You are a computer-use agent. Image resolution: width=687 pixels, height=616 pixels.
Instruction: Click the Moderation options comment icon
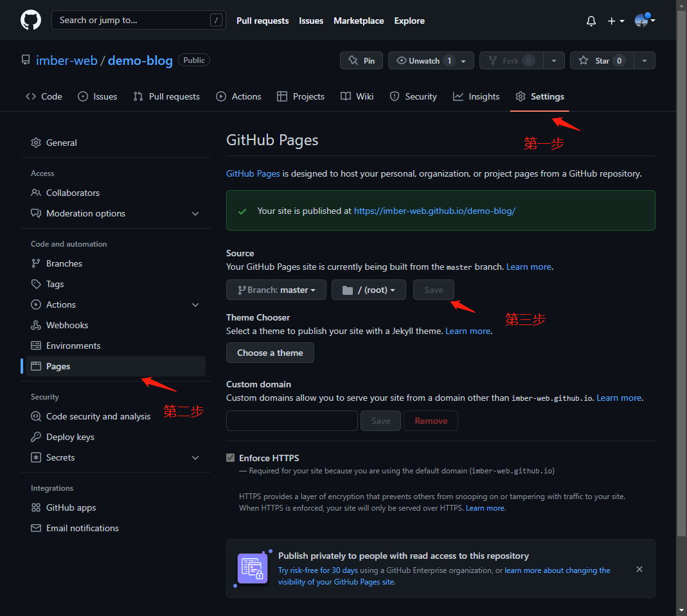pos(36,213)
